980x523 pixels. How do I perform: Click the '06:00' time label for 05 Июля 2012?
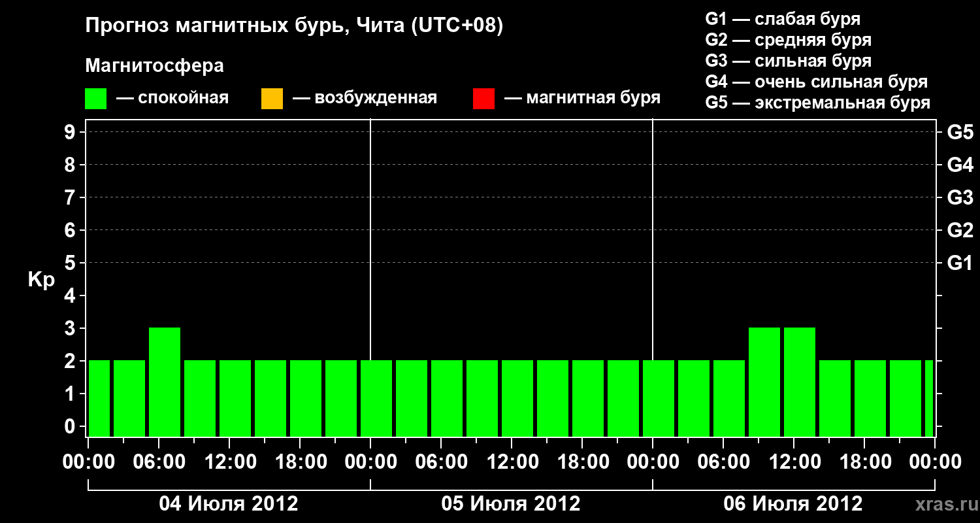click(x=442, y=462)
